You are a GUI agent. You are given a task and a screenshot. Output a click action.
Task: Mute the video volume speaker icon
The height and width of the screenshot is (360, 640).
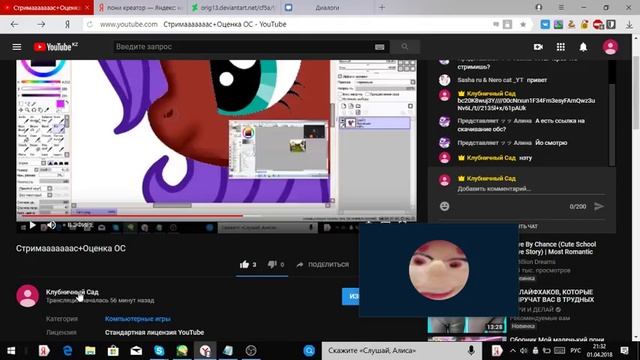point(51,225)
